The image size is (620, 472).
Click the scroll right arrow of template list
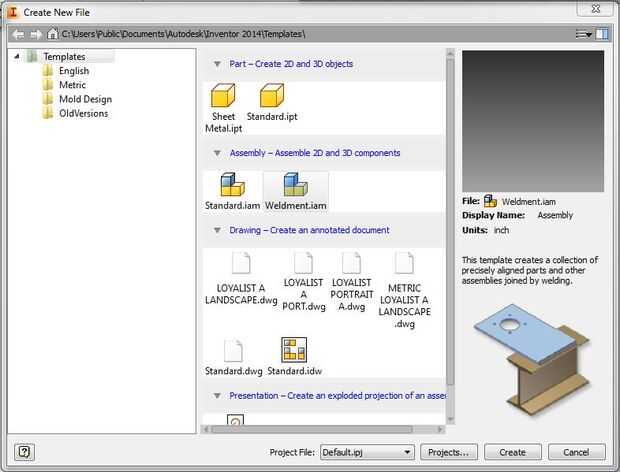tap(440, 429)
